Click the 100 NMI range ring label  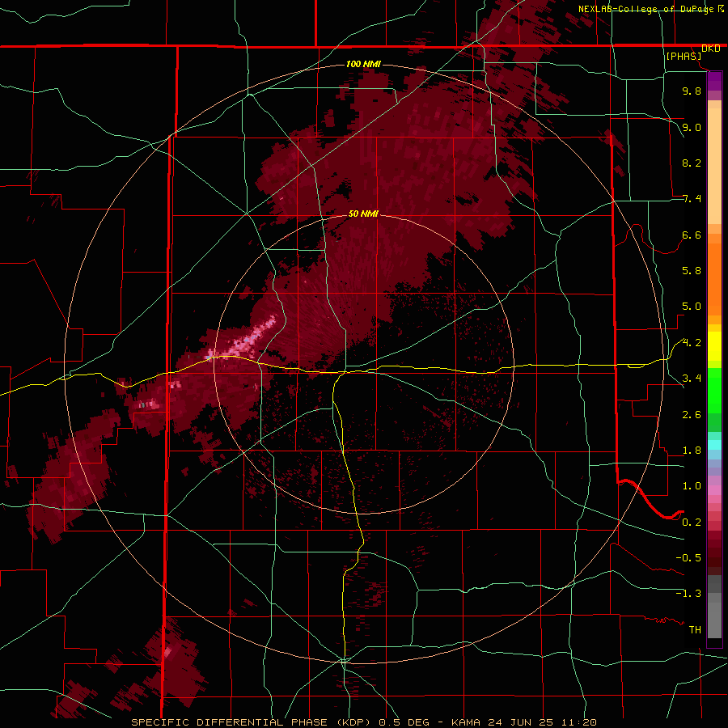pos(363,64)
